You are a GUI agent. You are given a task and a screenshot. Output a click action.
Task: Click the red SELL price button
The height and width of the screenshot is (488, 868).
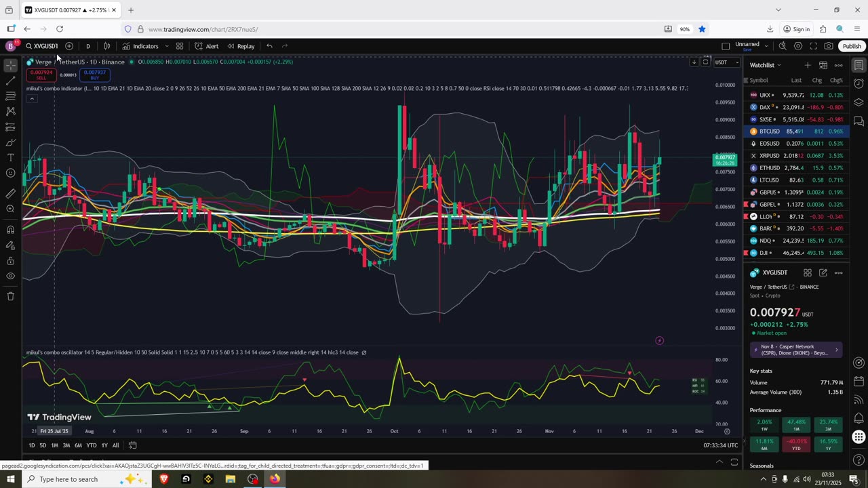click(41, 75)
